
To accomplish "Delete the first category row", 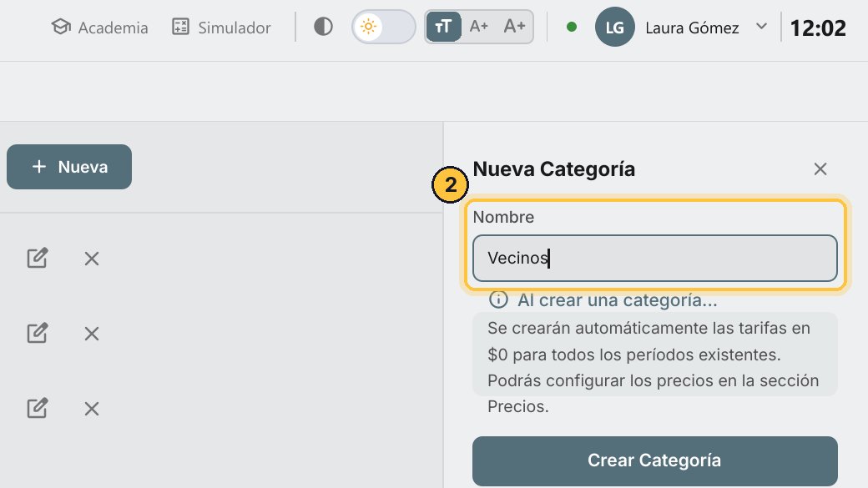I will [x=92, y=259].
